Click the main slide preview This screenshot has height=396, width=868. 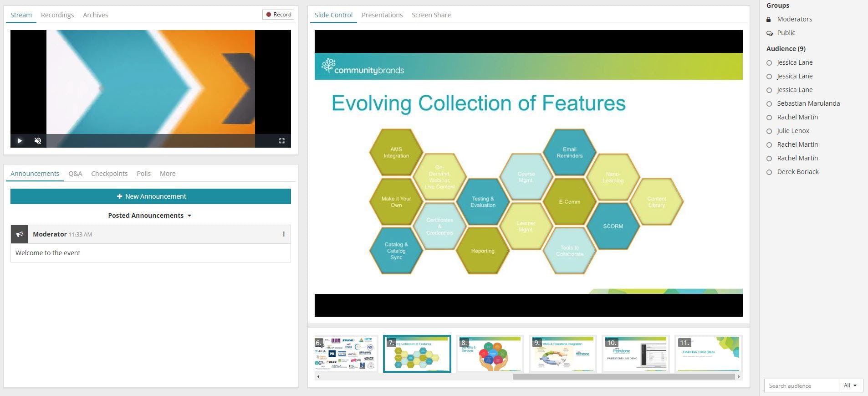[x=528, y=173]
